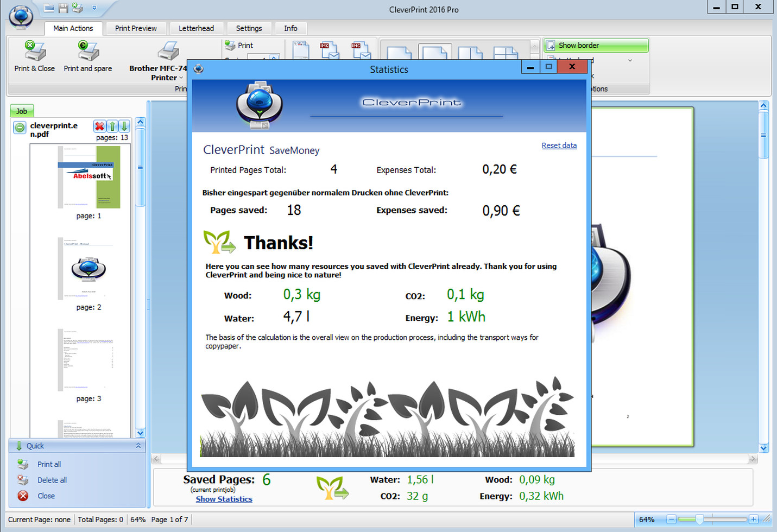The image size is (777, 532).
Task: Click the zoom in plus button
Action: [x=753, y=520]
